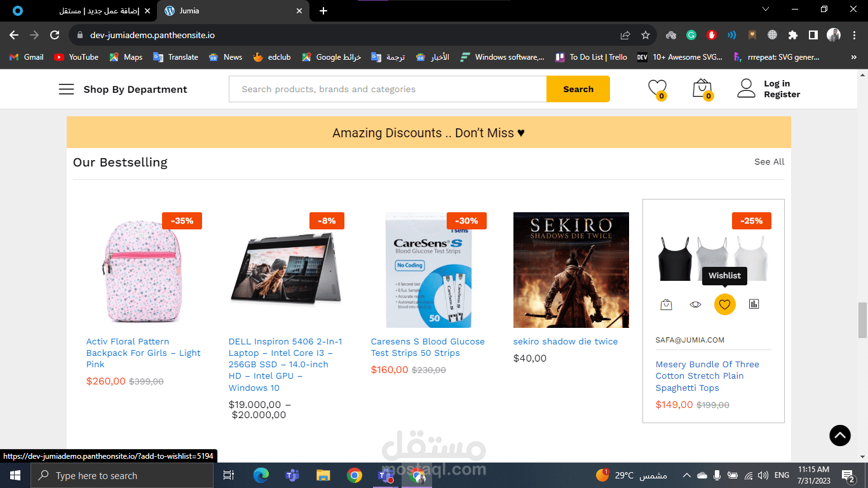Click the SAFA@JUMIA.COM vendor label
868x488 pixels.
click(x=689, y=340)
